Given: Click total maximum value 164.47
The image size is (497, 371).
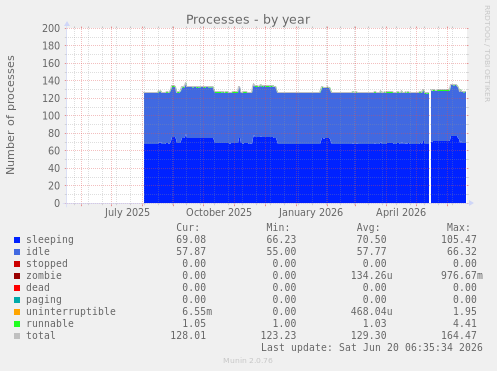Looking at the screenshot, I should coord(459,336).
